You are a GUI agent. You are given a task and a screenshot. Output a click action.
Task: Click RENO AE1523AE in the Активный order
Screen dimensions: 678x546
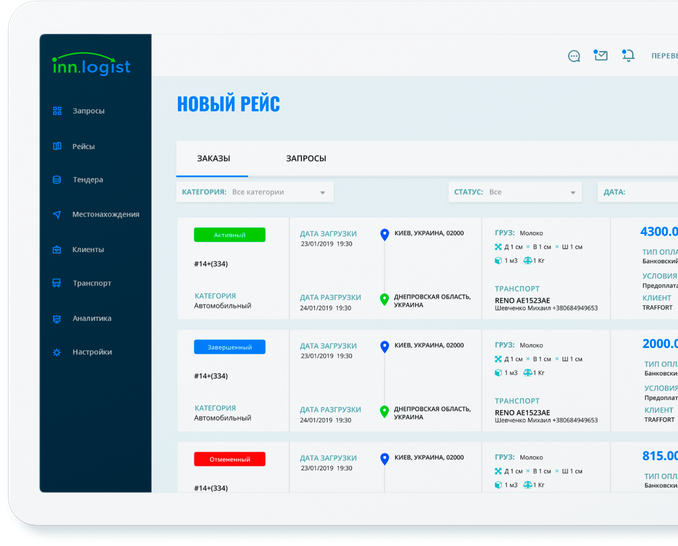click(x=522, y=300)
